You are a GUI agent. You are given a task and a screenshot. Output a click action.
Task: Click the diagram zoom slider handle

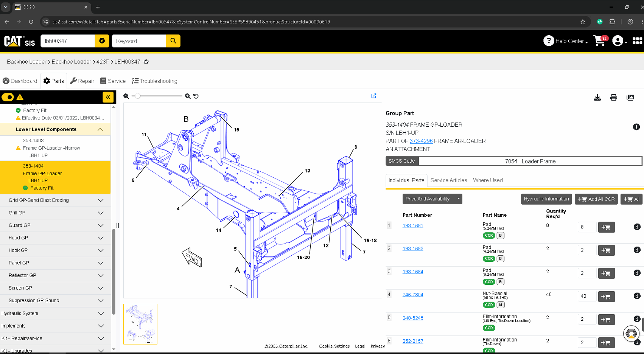[138, 96]
